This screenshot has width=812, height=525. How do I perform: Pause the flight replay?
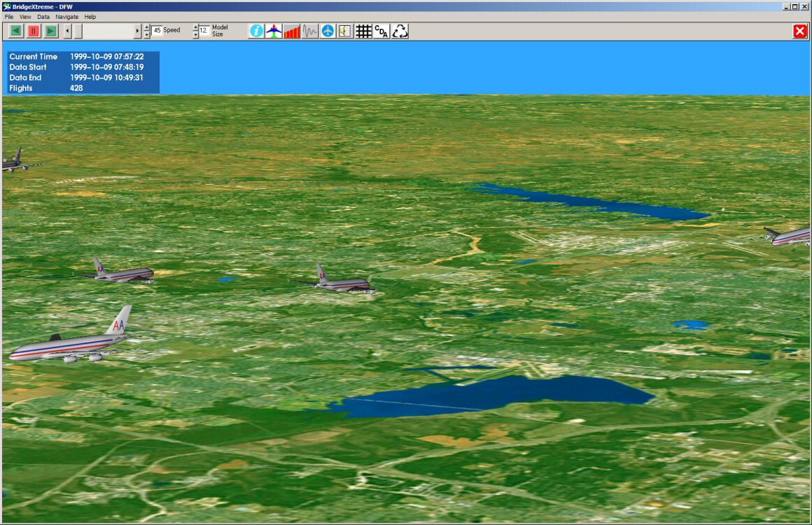34,31
